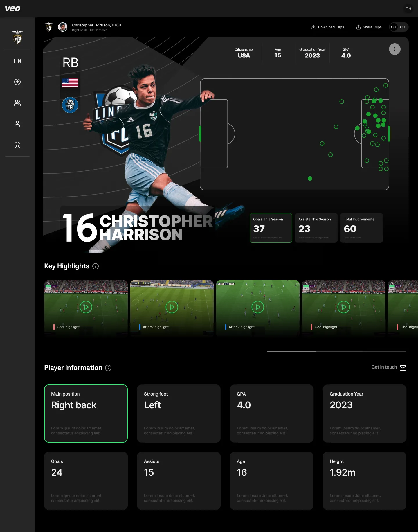Select the Total Involvements card
This screenshot has height=532, width=418.
(361, 228)
